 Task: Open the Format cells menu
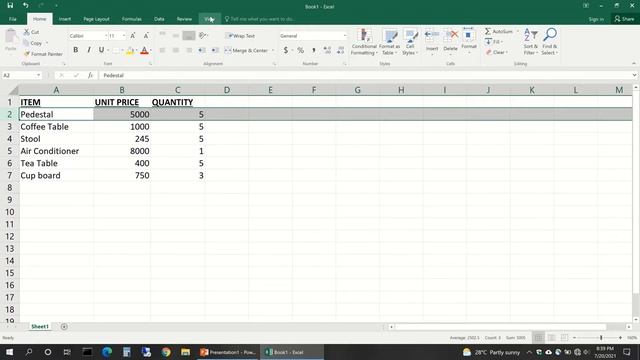[x=469, y=41]
